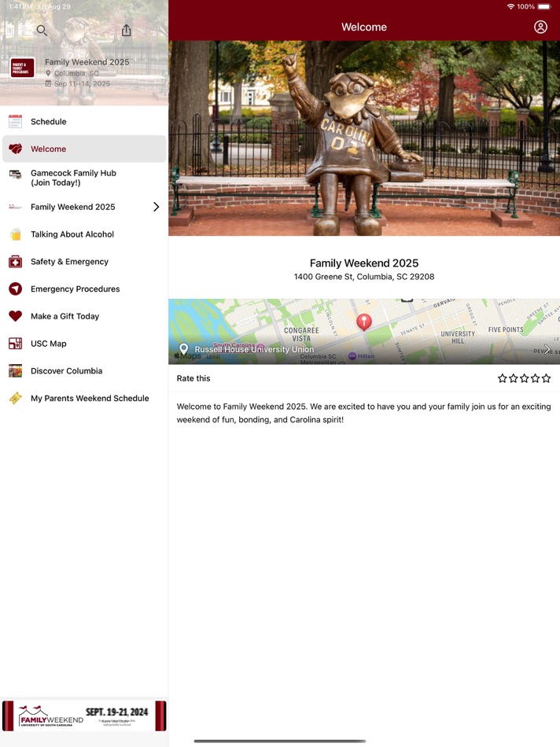
Task: Click the red location pin on the map
Action: click(x=364, y=322)
